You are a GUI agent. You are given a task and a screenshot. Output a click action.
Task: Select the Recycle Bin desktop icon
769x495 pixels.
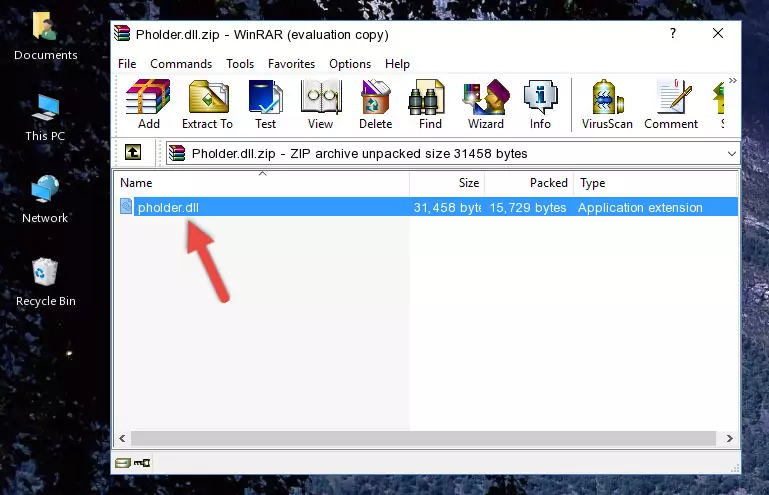click(46, 283)
